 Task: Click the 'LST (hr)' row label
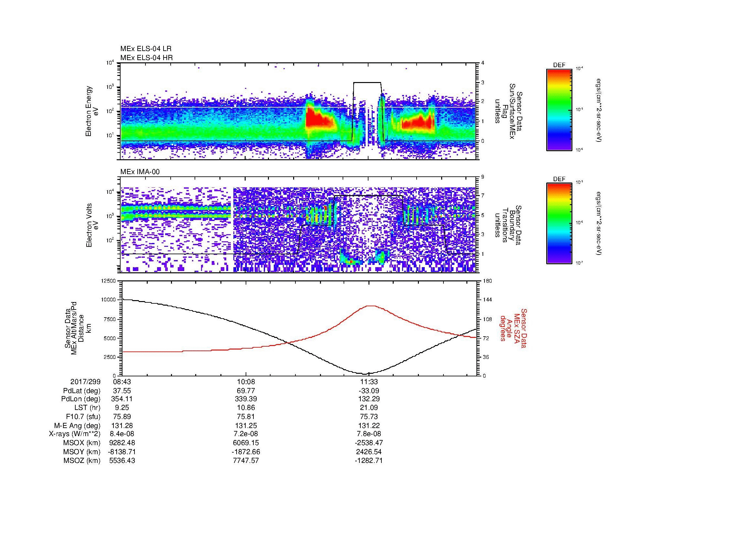87,408
